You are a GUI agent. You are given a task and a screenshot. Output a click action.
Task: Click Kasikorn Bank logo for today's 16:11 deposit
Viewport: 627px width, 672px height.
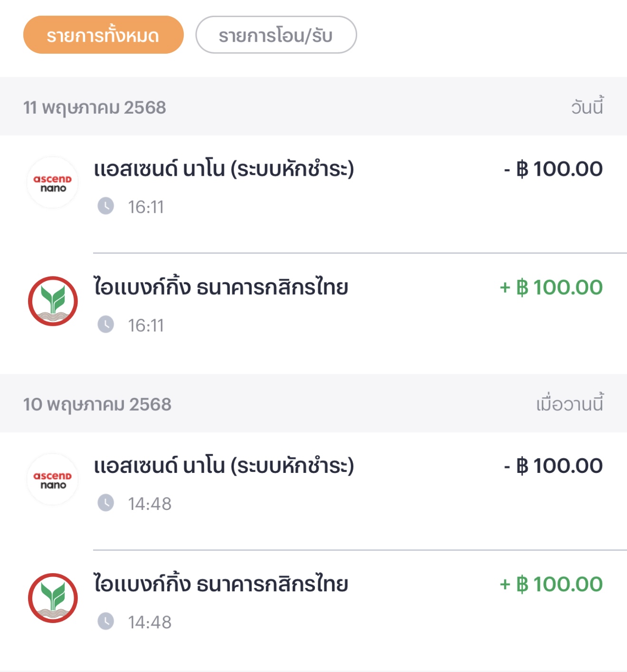[x=53, y=301]
